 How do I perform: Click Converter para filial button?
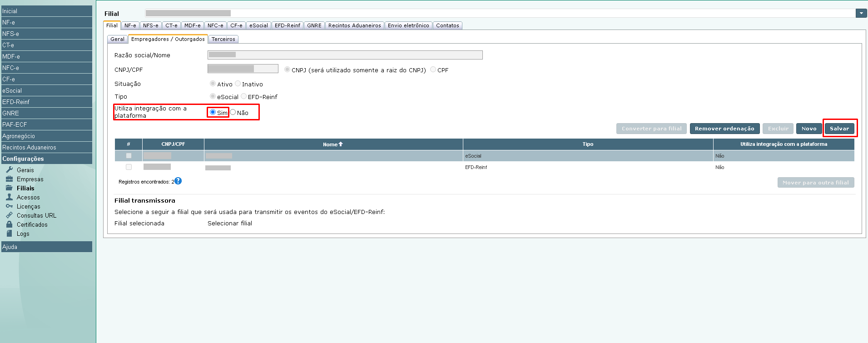tap(651, 129)
